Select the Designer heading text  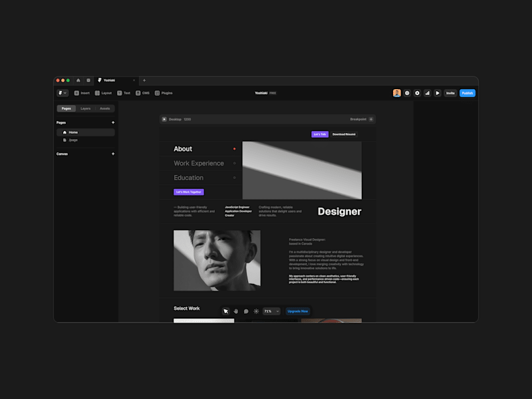pyautogui.click(x=339, y=211)
